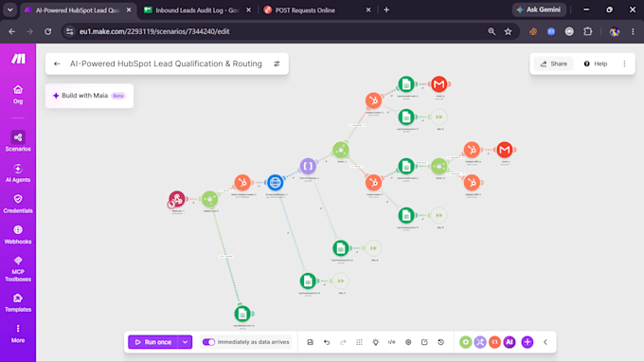
Task: Open the second router near the right side
Action: (x=439, y=166)
